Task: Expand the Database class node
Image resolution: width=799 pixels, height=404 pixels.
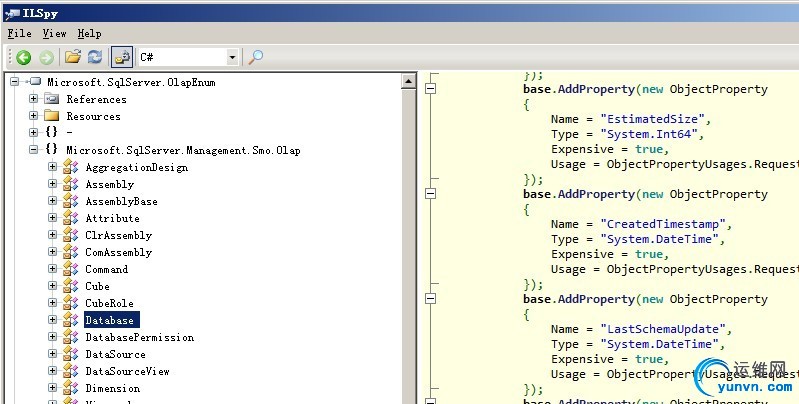Action: point(52,319)
